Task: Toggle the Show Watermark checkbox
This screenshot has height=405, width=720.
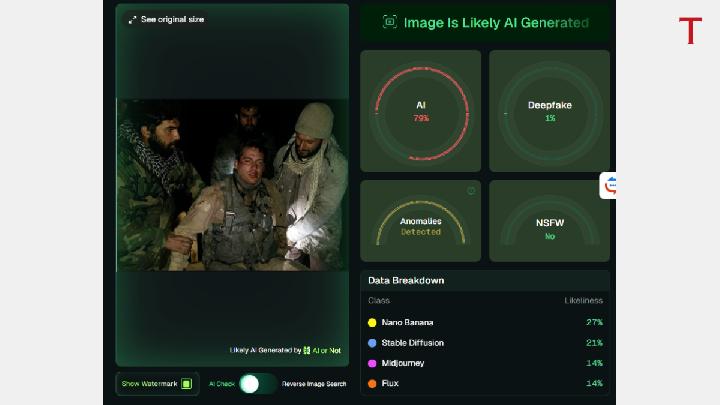Action: coord(186,384)
